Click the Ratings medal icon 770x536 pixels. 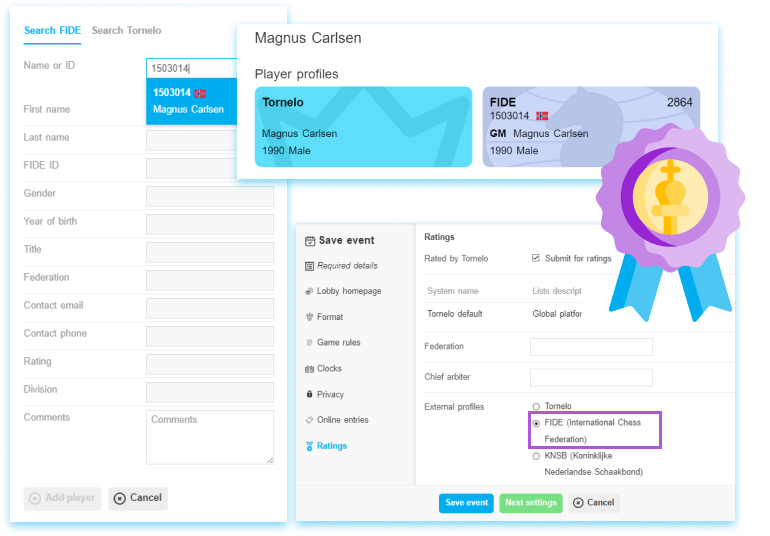[309, 446]
